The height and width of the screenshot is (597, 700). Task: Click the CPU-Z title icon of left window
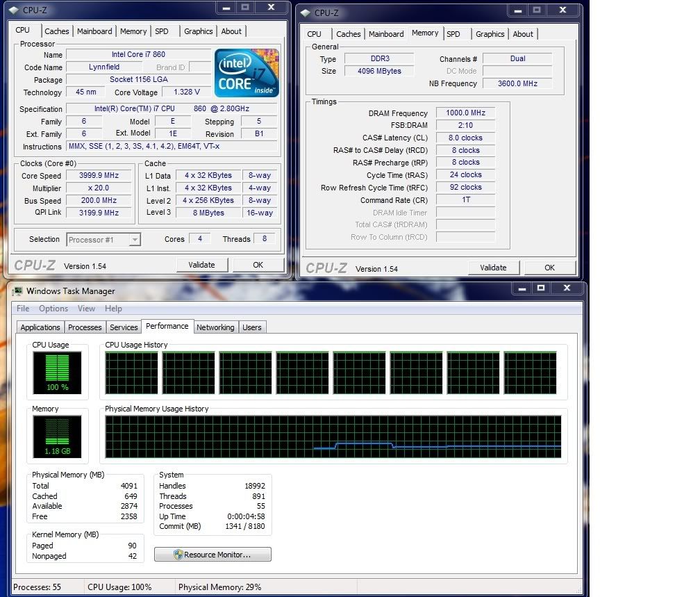[14, 10]
